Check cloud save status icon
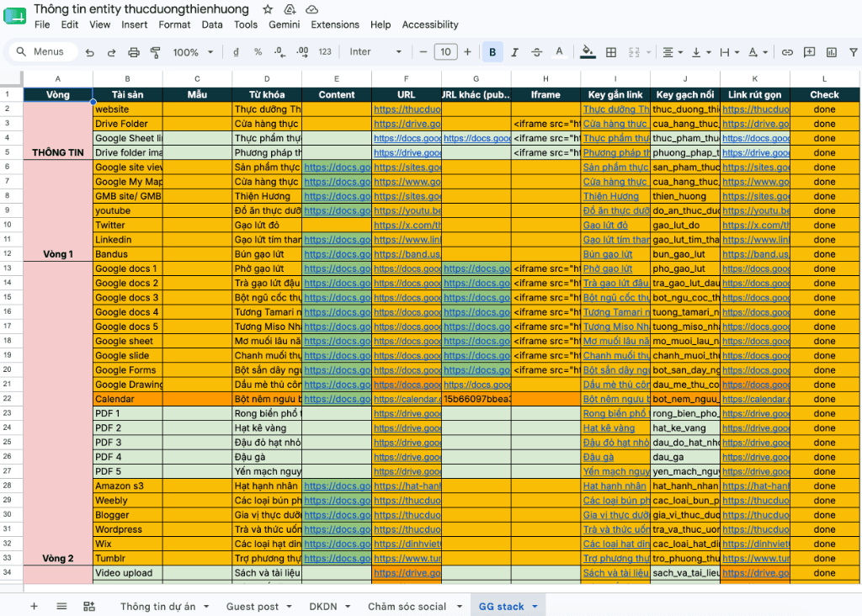Image resolution: width=862 pixels, height=616 pixels. pyautogui.click(x=311, y=9)
